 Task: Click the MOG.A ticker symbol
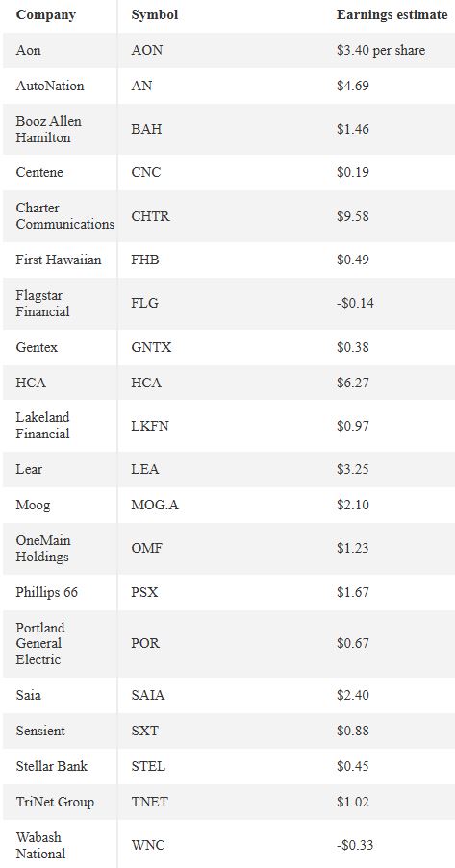(x=155, y=505)
